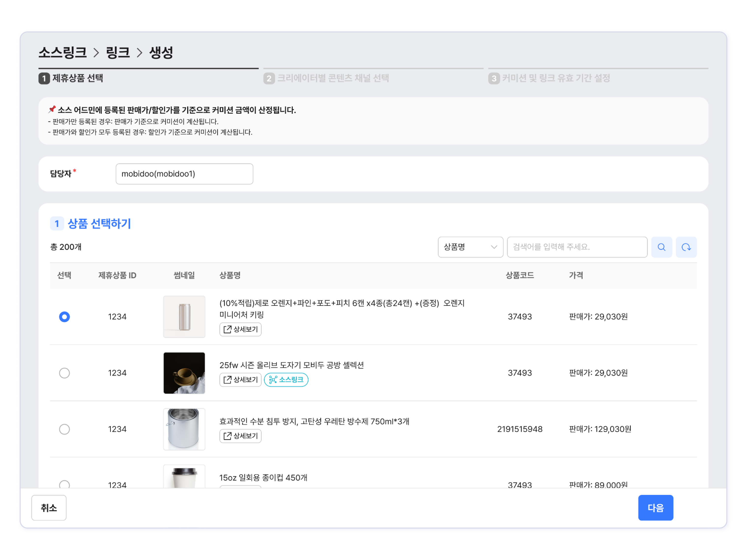Click the selected radio for orange drink product
The image size is (747, 560).
64,317
